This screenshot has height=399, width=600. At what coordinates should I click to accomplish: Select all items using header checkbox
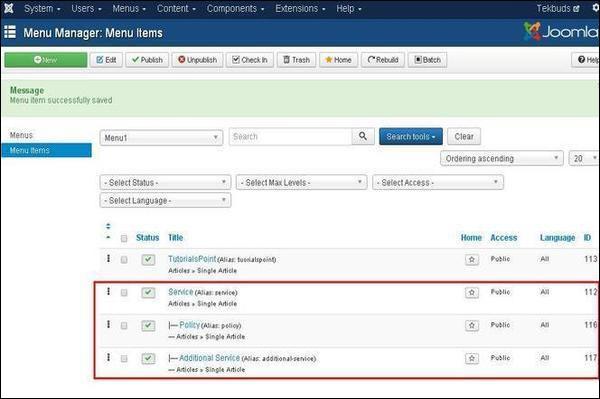point(124,238)
